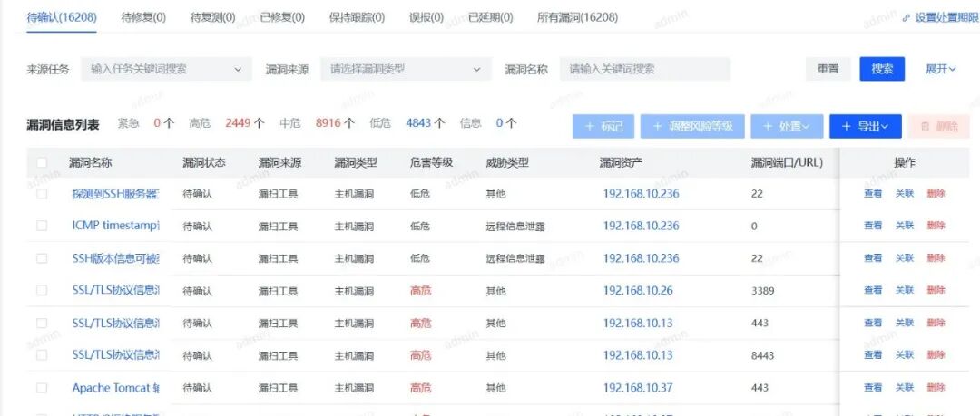Click the 标记 button
Viewport: 980px width, 416px height.
pos(603,126)
